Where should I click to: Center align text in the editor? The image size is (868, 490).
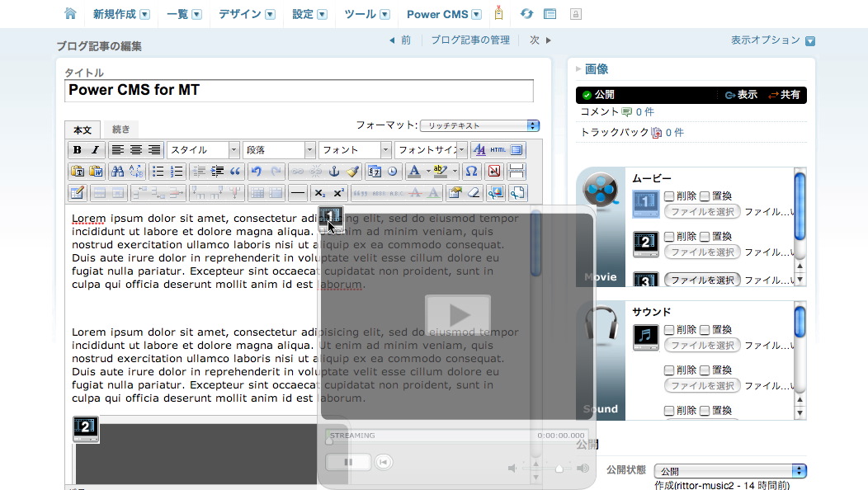[x=135, y=150]
